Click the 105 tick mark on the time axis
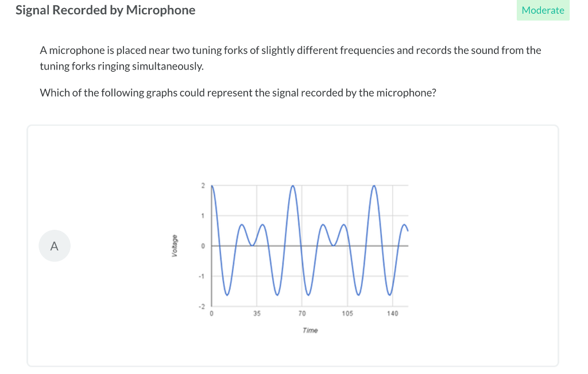Image resolution: width=588 pixels, height=374 pixels. [x=348, y=313]
